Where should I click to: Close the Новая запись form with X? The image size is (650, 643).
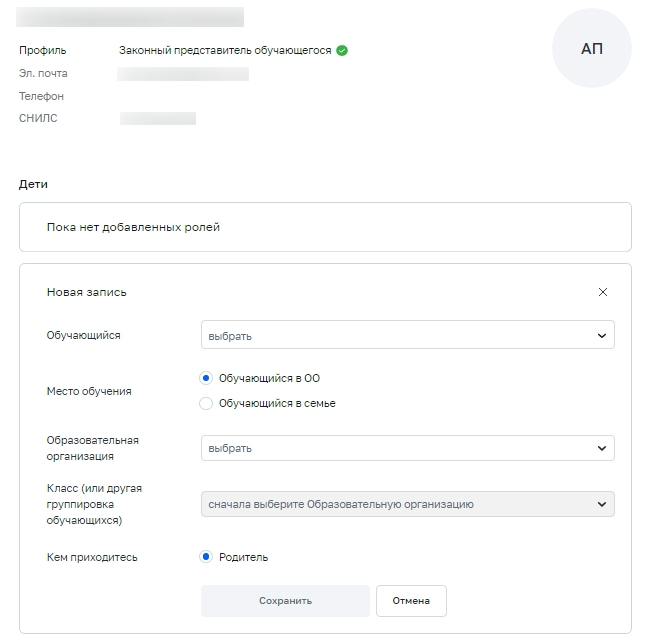pos(602,292)
